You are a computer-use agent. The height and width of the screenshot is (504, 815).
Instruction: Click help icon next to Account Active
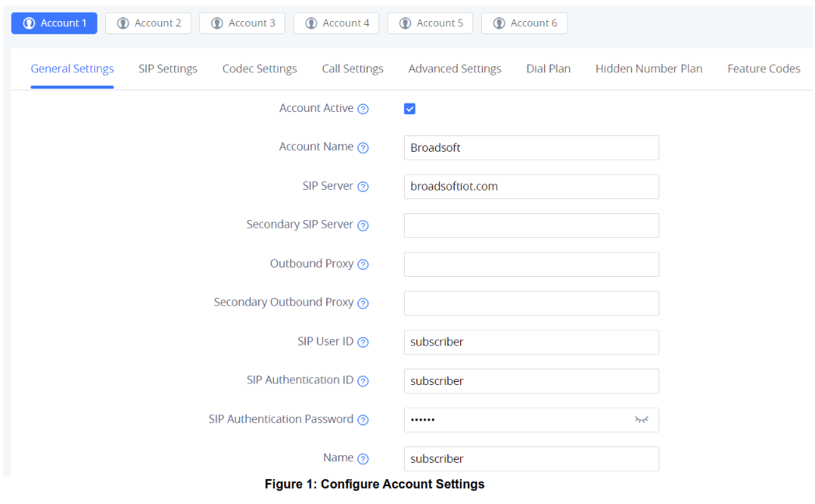(363, 109)
